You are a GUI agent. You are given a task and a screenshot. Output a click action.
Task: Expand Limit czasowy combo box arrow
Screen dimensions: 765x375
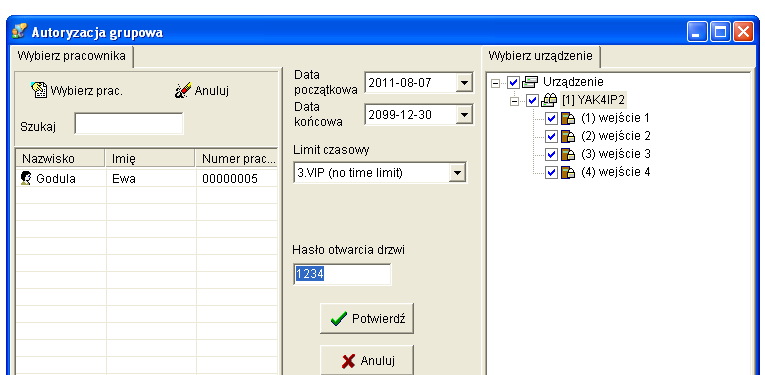point(457,173)
